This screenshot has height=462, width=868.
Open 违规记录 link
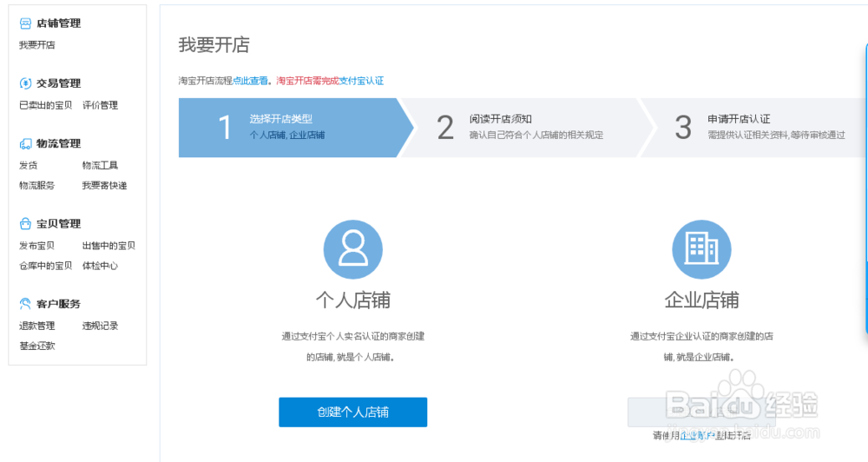[x=100, y=326]
